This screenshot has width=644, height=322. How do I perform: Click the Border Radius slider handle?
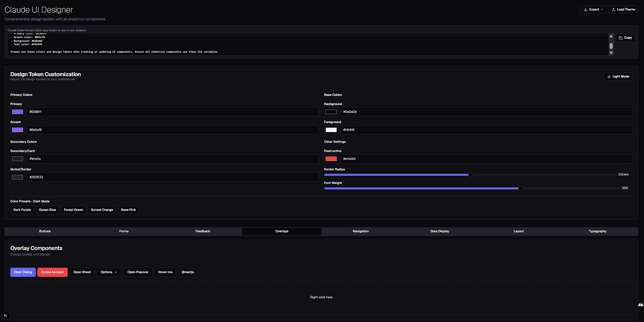470,175
